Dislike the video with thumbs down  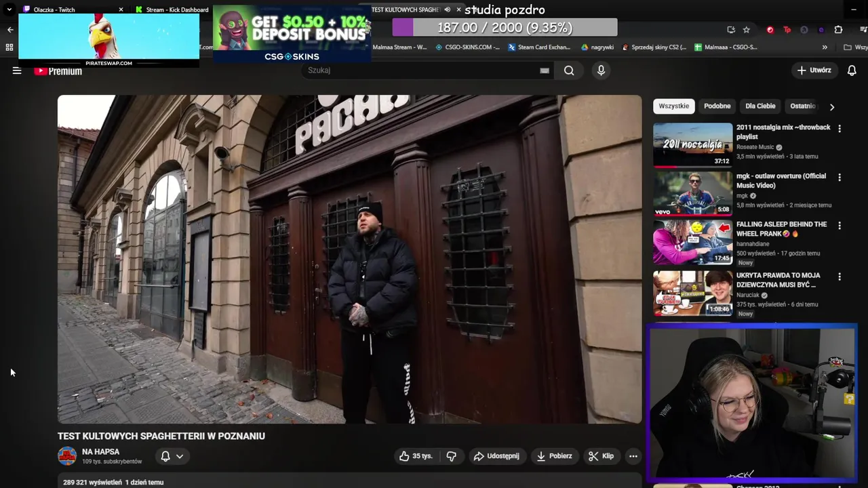coord(452,456)
